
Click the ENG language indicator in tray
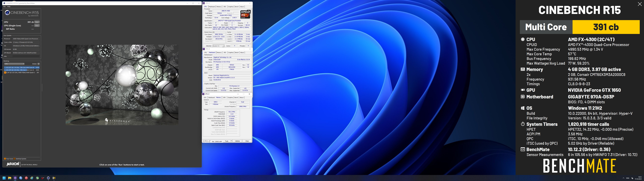pos(628,178)
